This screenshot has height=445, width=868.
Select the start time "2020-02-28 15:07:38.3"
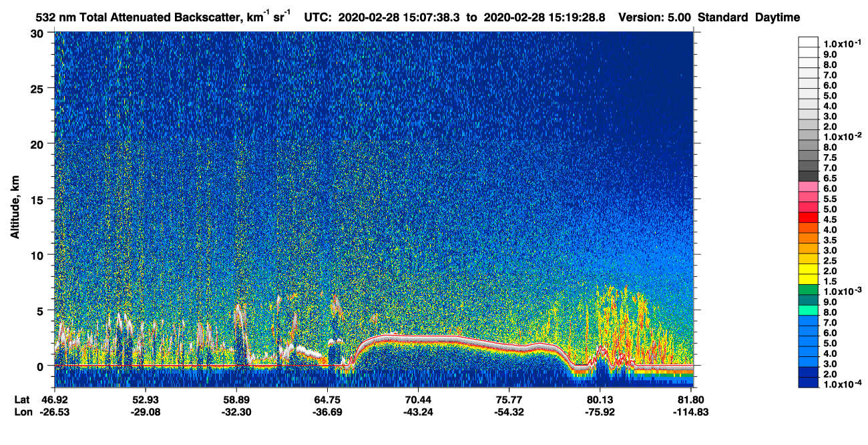click(398, 17)
